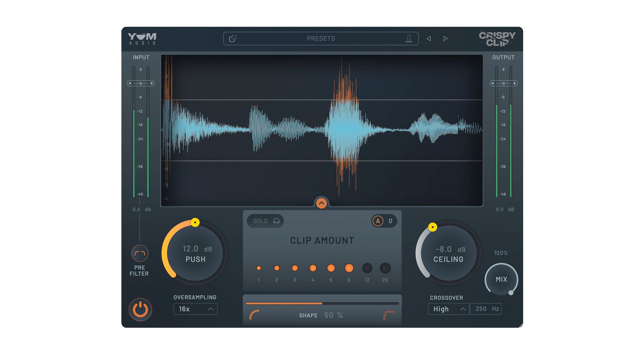Set clip amount to 6

(349, 268)
